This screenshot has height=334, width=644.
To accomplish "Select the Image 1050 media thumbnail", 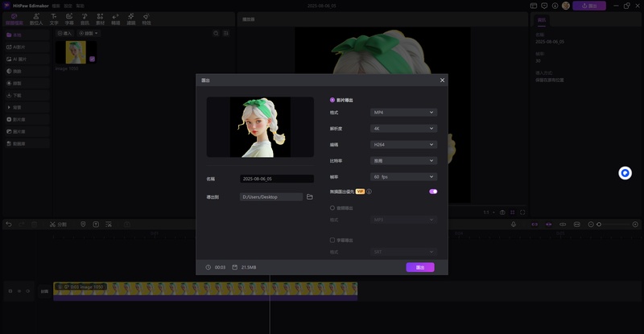I will click(x=76, y=52).
